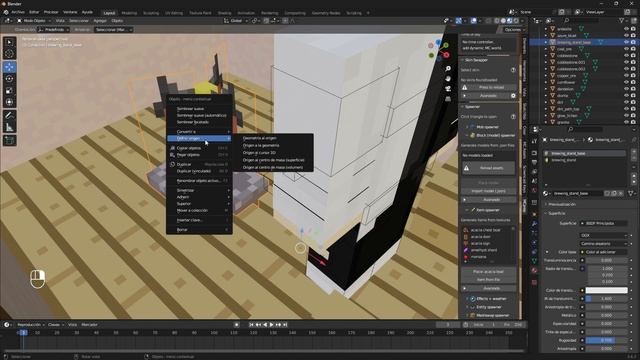This screenshot has width=640, height=360.
Task: Open the Global orientation dropdown
Action: (x=235, y=20)
